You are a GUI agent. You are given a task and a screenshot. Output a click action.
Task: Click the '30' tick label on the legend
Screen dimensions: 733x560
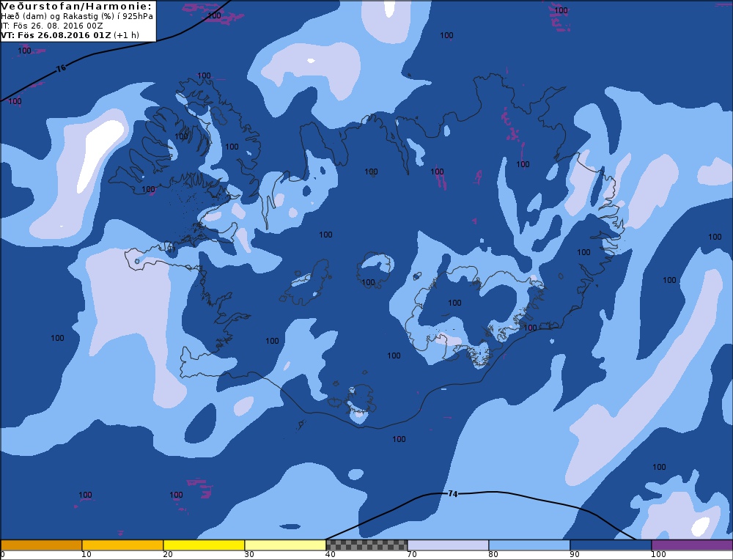click(249, 554)
